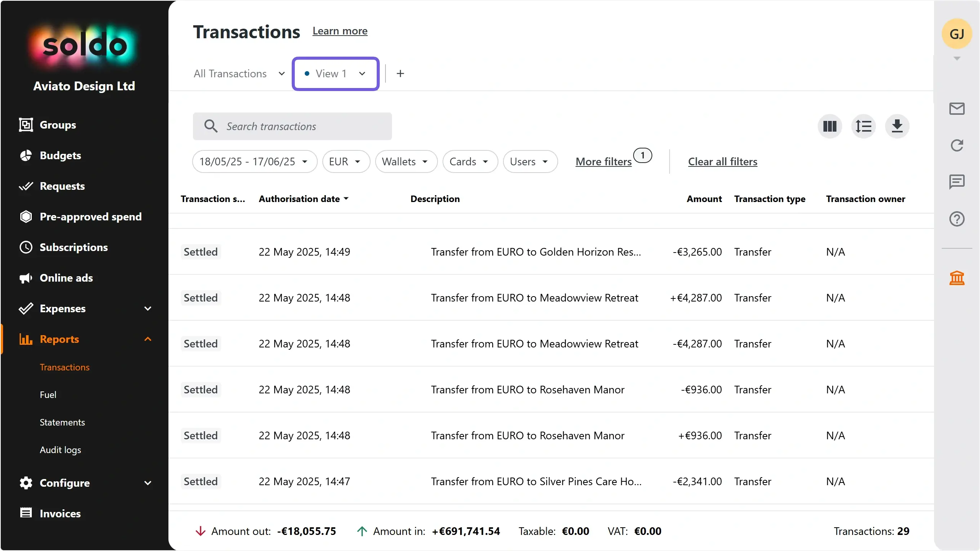Image resolution: width=980 pixels, height=551 pixels.
Task: Click the refresh icon in right sidebar
Action: [957, 145]
